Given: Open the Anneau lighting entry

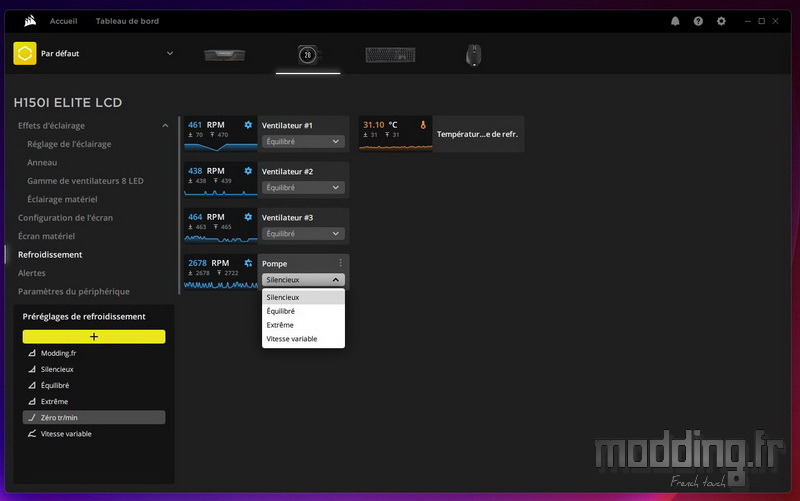Looking at the screenshot, I should 42,162.
